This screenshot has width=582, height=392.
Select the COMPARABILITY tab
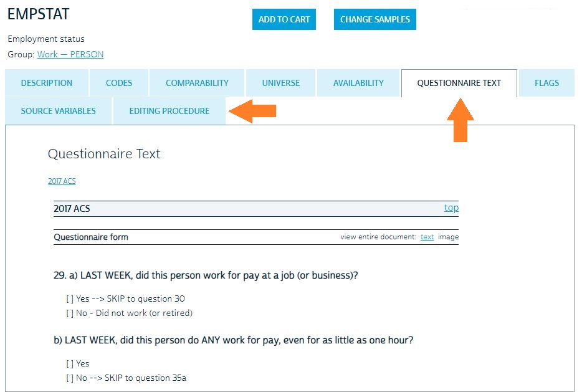(197, 83)
